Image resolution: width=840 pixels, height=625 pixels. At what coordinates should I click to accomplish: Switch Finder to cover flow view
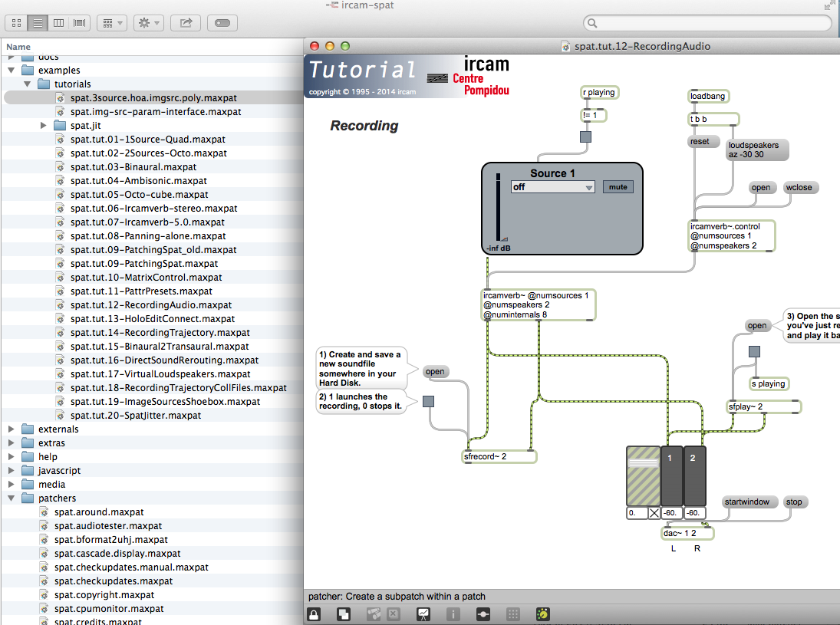(x=79, y=23)
